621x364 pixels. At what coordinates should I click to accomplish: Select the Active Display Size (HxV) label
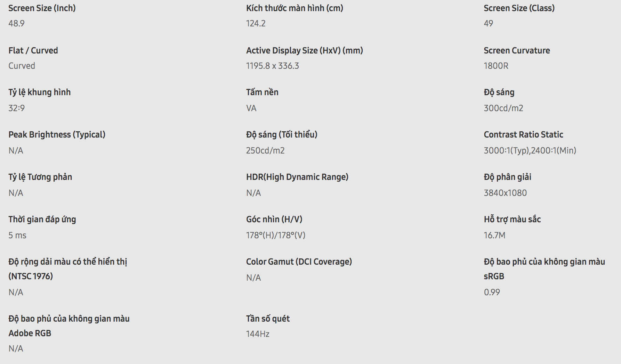(304, 50)
